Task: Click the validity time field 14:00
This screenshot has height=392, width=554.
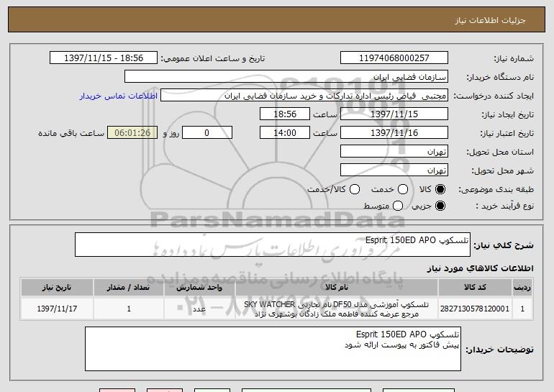Action: 285,133
